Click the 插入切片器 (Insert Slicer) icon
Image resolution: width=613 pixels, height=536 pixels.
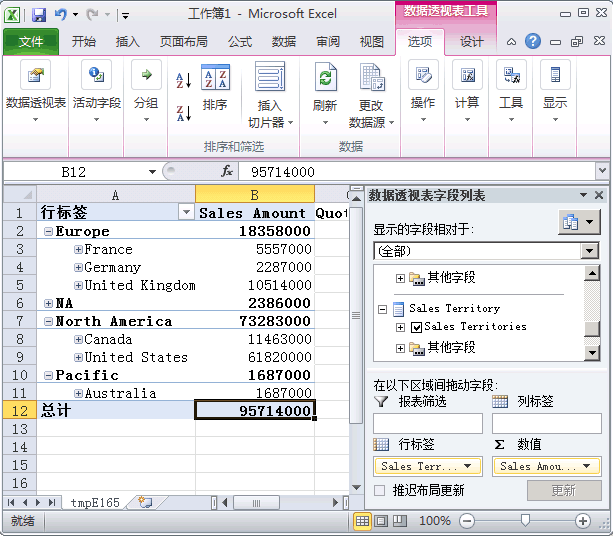(x=270, y=78)
